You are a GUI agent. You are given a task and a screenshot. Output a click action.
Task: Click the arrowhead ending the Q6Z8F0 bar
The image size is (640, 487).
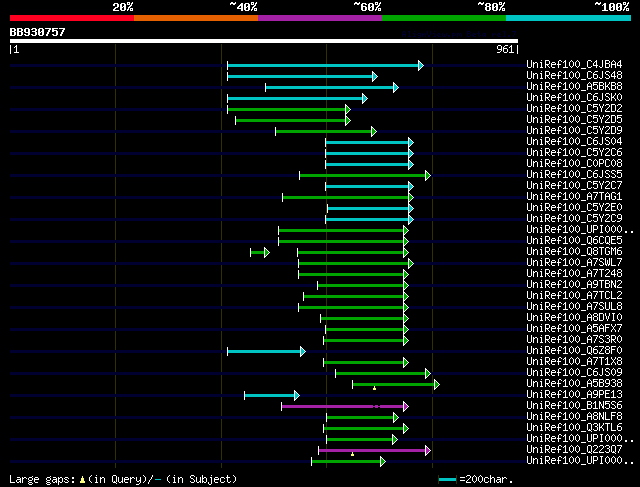pos(303,352)
